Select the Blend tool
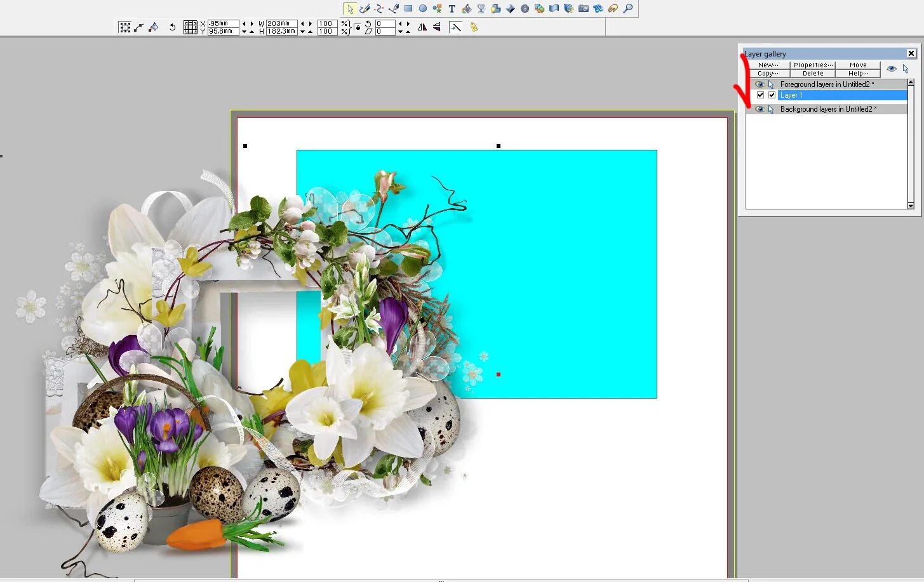This screenshot has width=924, height=582. tap(540, 9)
